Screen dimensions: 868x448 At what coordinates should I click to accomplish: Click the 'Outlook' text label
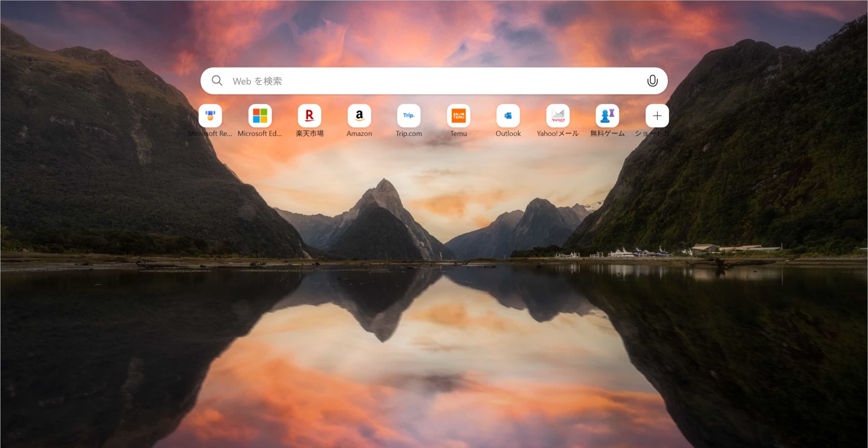pos(508,133)
